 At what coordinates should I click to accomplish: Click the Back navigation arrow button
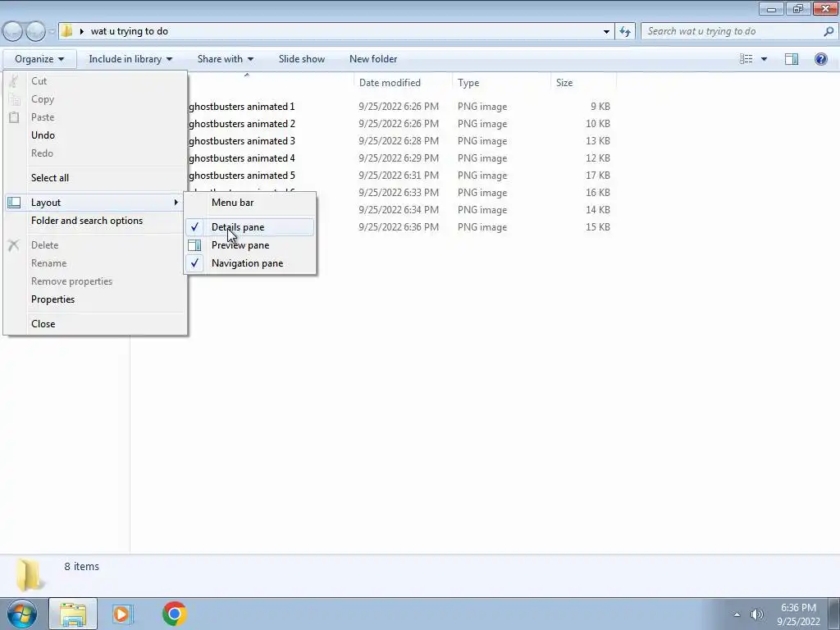click(x=12, y=32)
